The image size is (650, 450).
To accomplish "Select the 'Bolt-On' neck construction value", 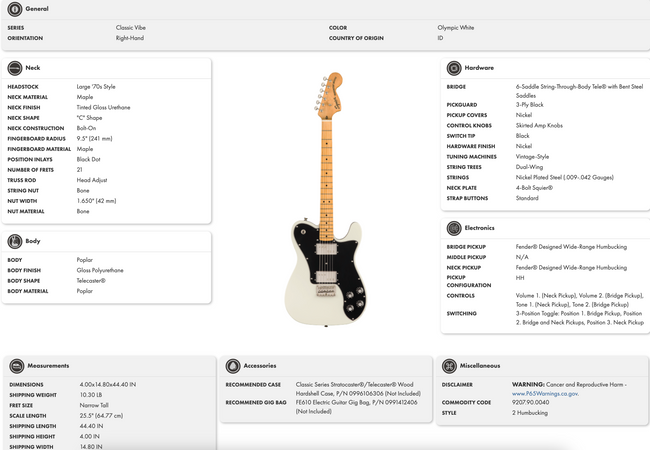I will [86, 128].
